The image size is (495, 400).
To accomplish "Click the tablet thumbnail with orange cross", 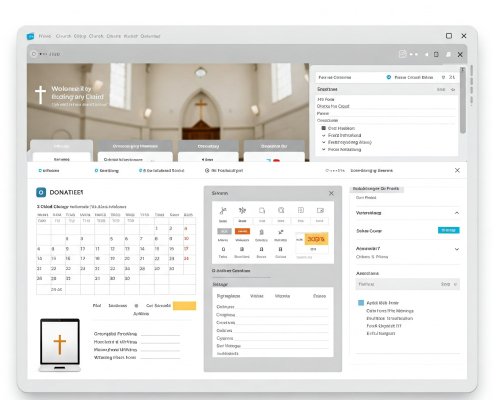I will pos(60,345).
